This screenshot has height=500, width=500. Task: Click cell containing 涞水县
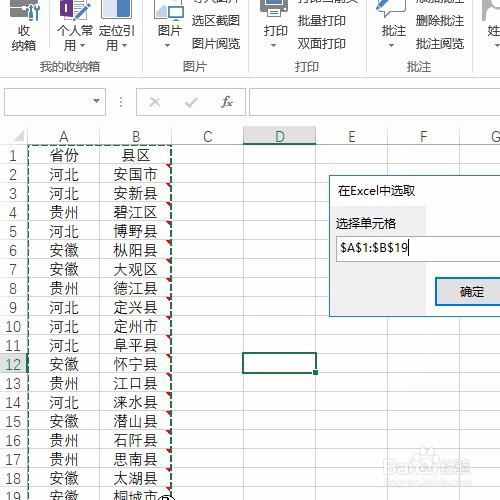coord(136,402)
